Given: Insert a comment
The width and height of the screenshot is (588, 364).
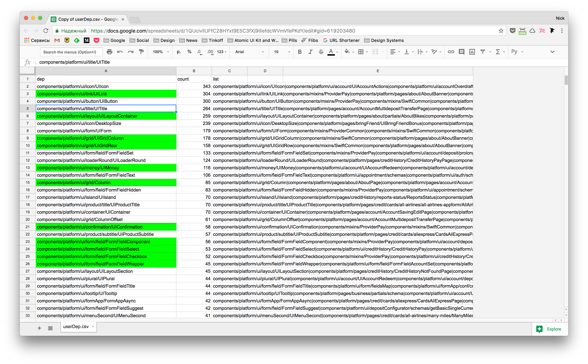Looking at the screenshot, I should click(x=461, y=52).
